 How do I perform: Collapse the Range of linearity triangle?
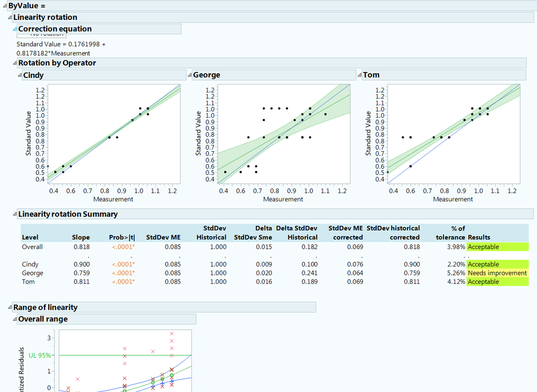10,308
